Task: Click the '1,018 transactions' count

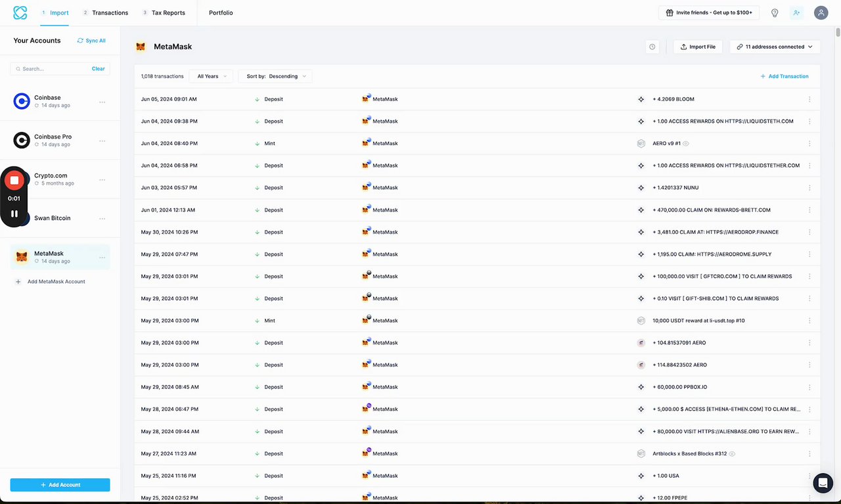Action: [x=162, y=76]
